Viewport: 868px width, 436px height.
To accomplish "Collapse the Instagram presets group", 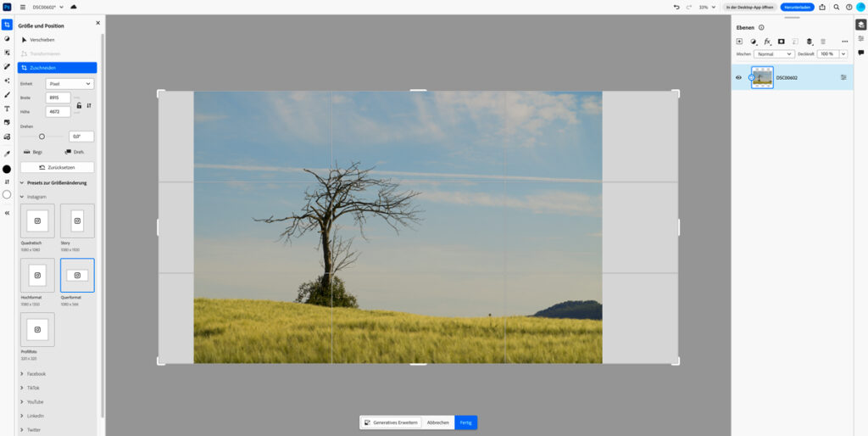I will coord(22,197).
